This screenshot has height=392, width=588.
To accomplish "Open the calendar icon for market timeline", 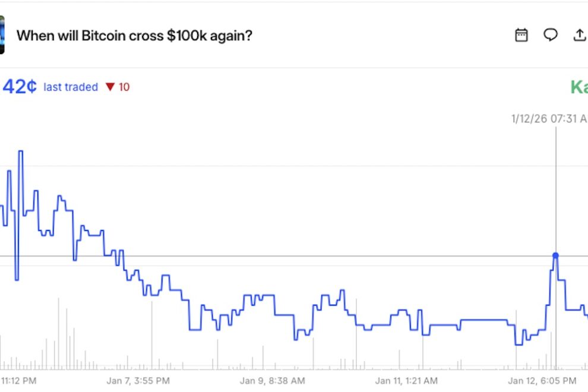I will tap(521, 35).
